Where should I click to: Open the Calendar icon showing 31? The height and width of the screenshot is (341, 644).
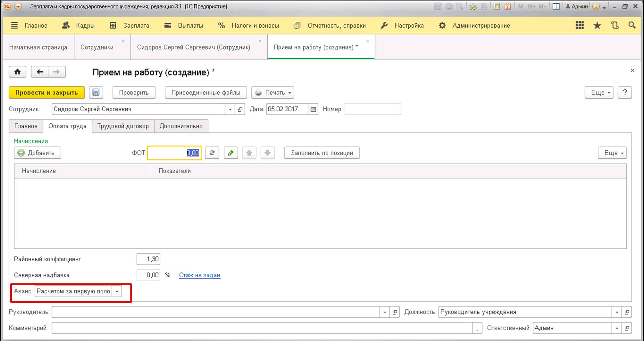click(x=508, y=6)
